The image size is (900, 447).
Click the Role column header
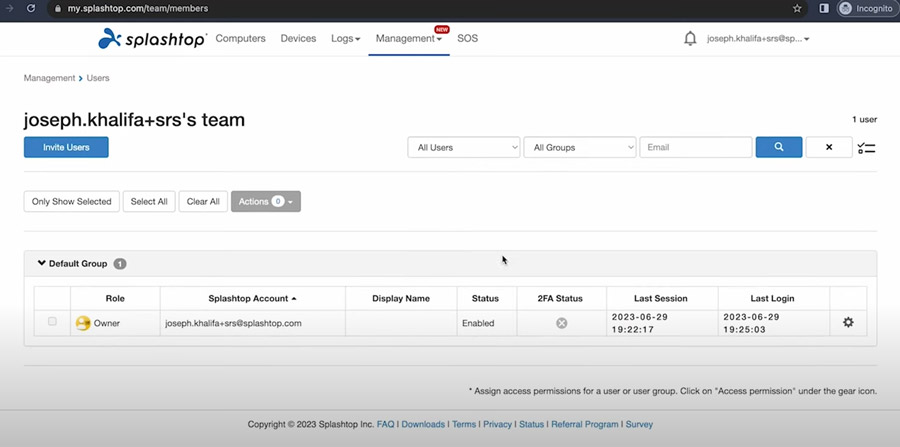[115, 298]
